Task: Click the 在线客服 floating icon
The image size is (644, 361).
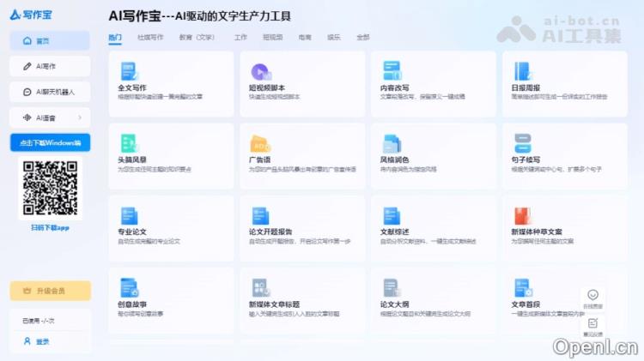Action: tap(592, 297)
